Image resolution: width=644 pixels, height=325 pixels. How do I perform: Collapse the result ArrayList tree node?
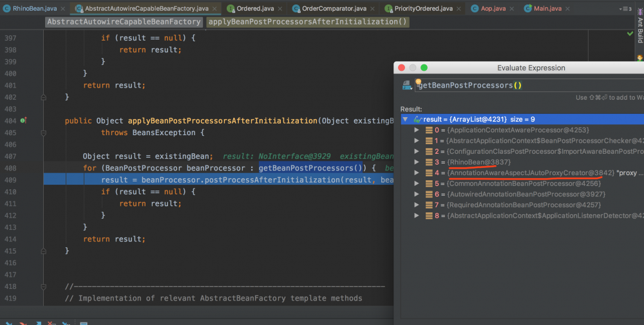coord(405,120)
